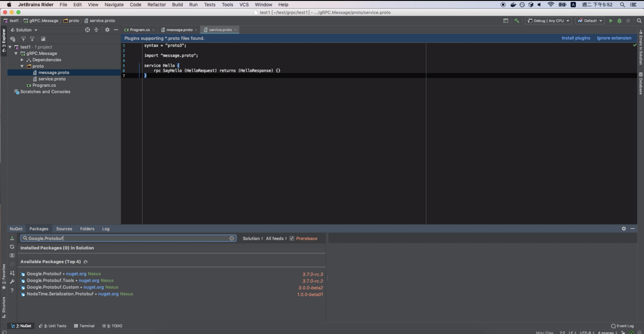The height and width of the screenshot is (334, 644).
Task: Click Ignore extension link
Action: pyautogui.click(x=614, y=38)
